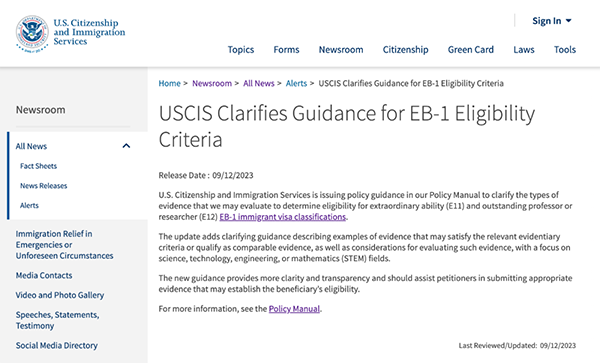Open the Newsroom navigation menu
This screenshot has width=600, height=363.
tap(341, 49)
